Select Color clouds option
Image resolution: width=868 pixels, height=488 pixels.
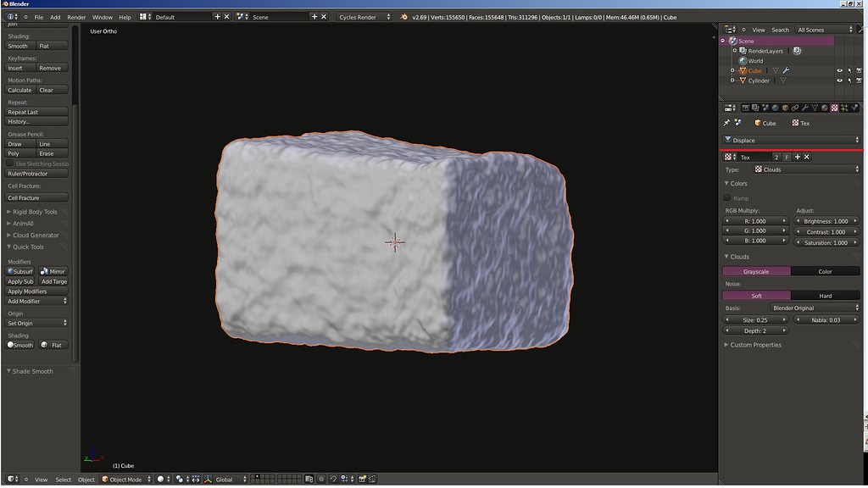(x=825, y=272)
